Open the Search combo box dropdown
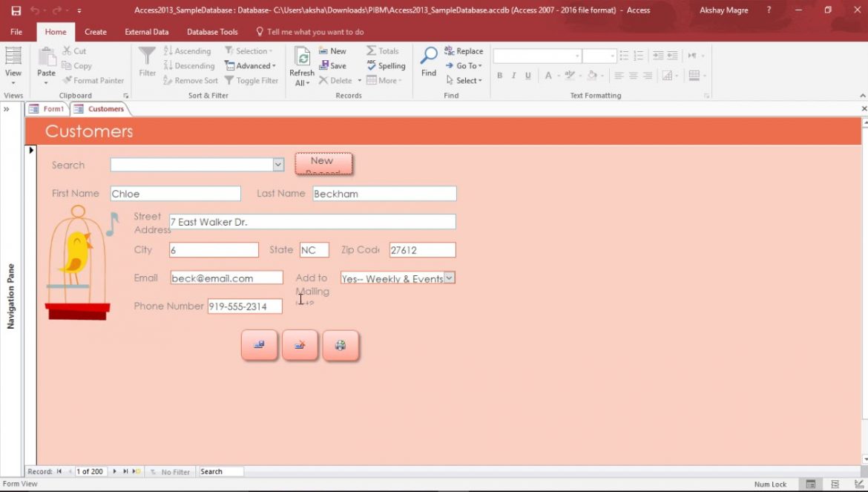The image size is (868, 492). click(x=277, y=164)
